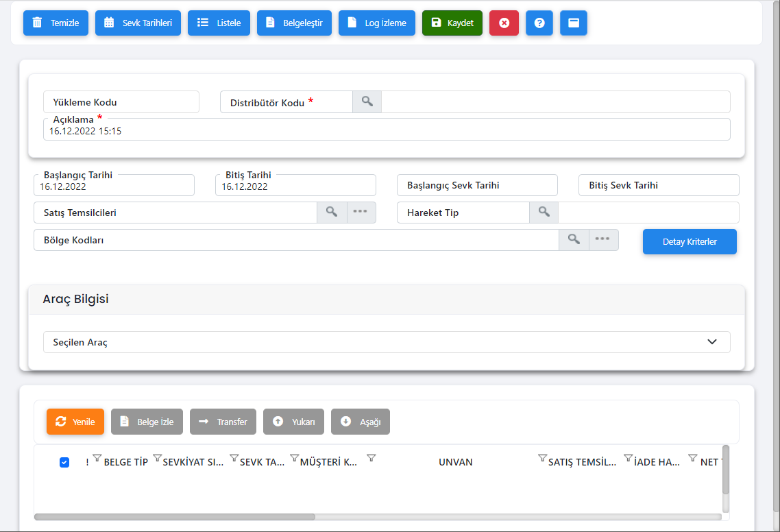
Task: Open help with the question mark icon
Action: point(539,23)
